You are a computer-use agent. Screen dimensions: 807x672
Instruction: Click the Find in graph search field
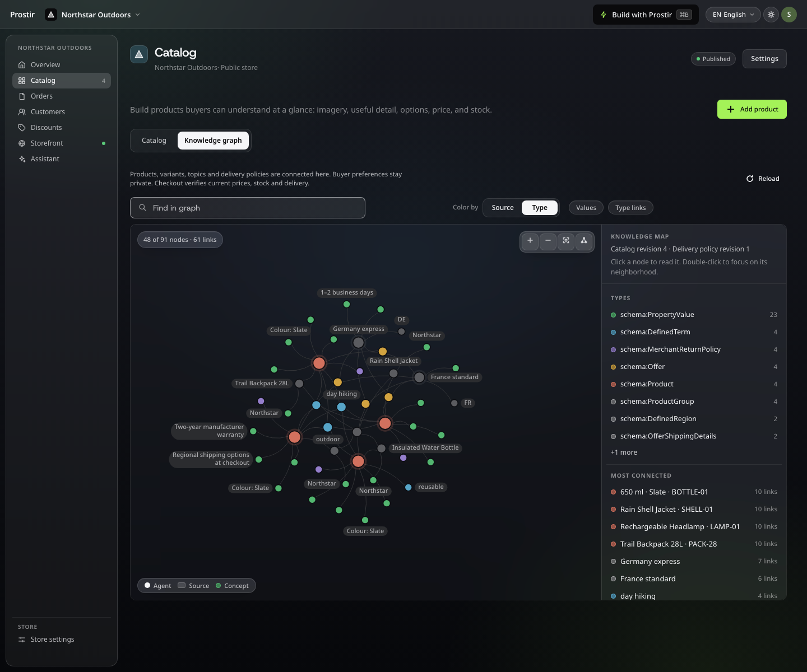(x=248, y=208)
